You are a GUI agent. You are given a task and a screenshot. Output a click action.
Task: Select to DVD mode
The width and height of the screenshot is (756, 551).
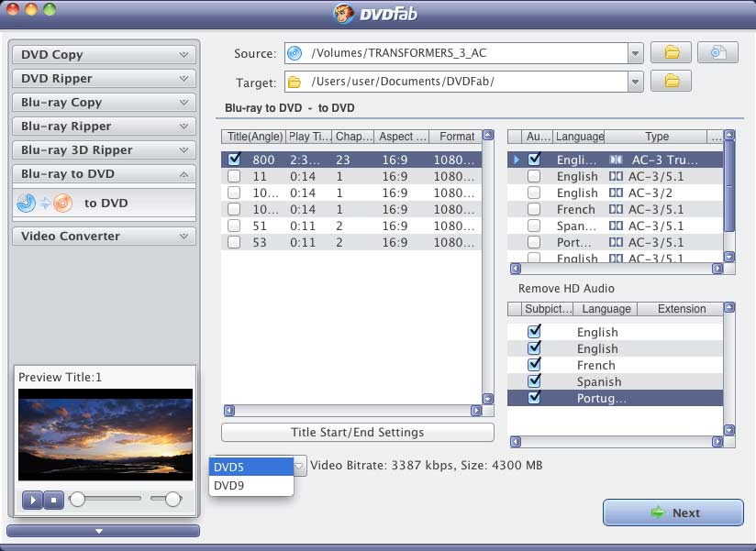coord(105,203)
